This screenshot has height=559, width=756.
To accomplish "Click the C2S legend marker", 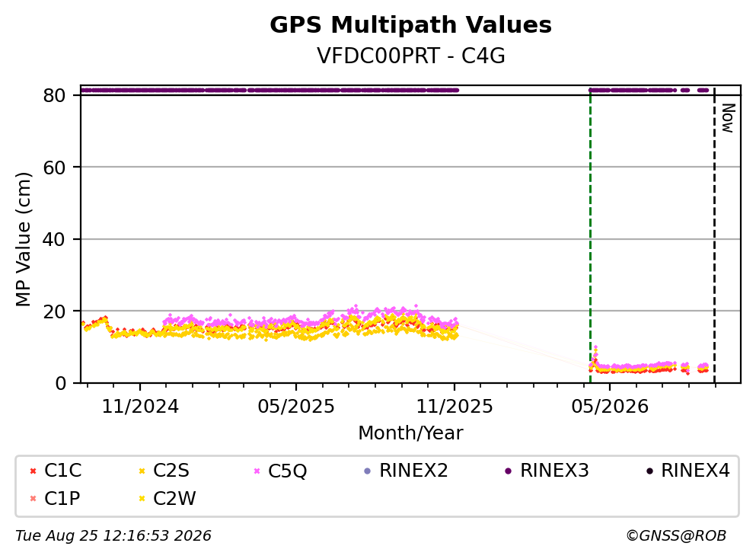I will [142, 471].
